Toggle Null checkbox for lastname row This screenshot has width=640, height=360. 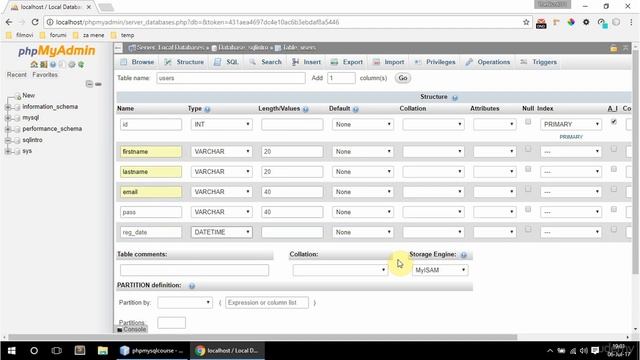528,169
